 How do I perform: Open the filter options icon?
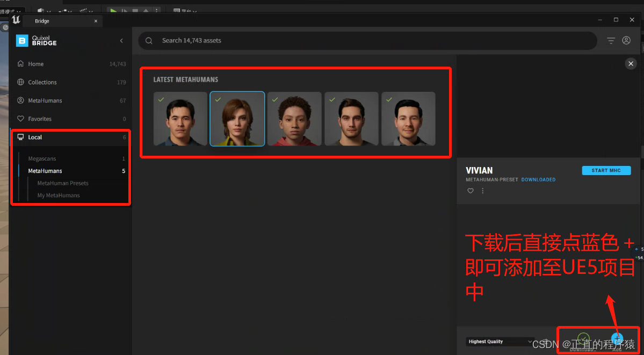pyautogui.click(x=611, y=41)
